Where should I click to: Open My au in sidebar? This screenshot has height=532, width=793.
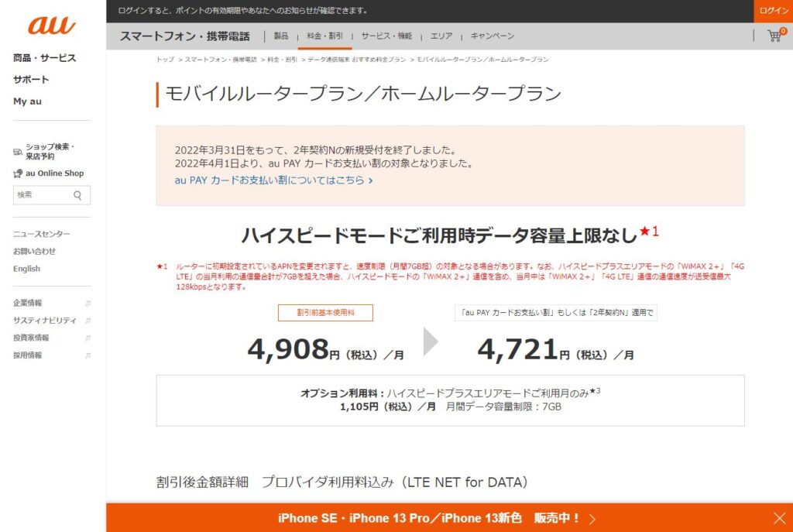pos(27,101)
